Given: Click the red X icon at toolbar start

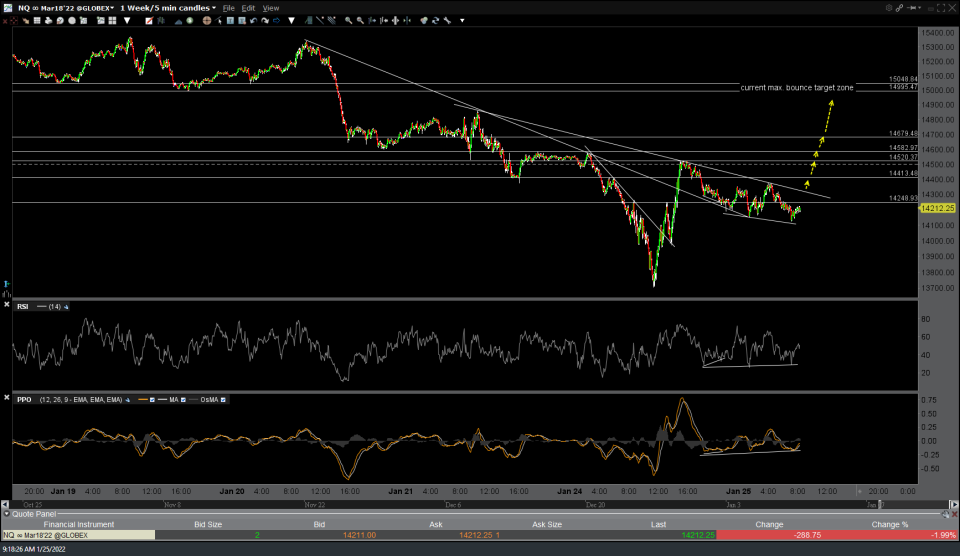Looking at the screenshot, I should (5, 20).
